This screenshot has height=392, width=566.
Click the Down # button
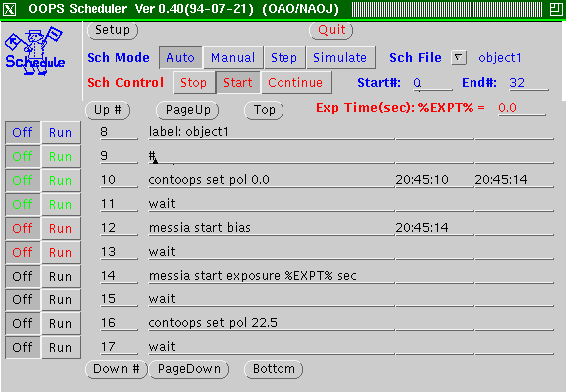(116, 369)
